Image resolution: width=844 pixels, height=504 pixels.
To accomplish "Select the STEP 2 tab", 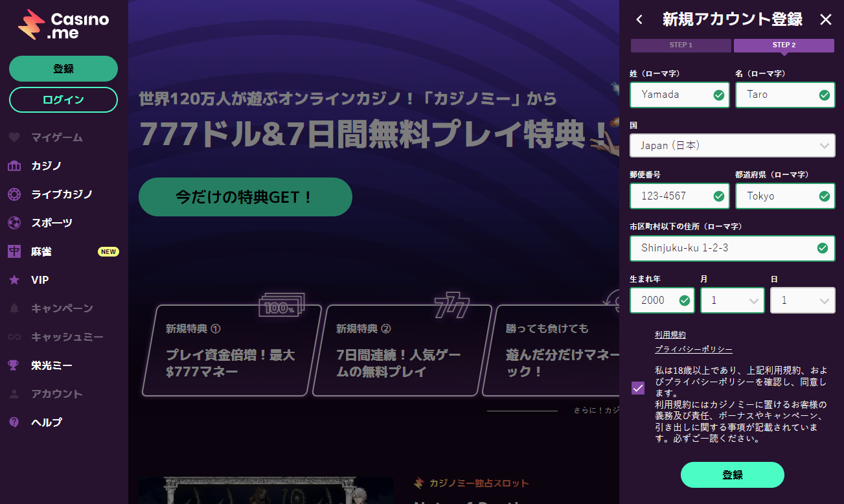I will pos(784,45).
